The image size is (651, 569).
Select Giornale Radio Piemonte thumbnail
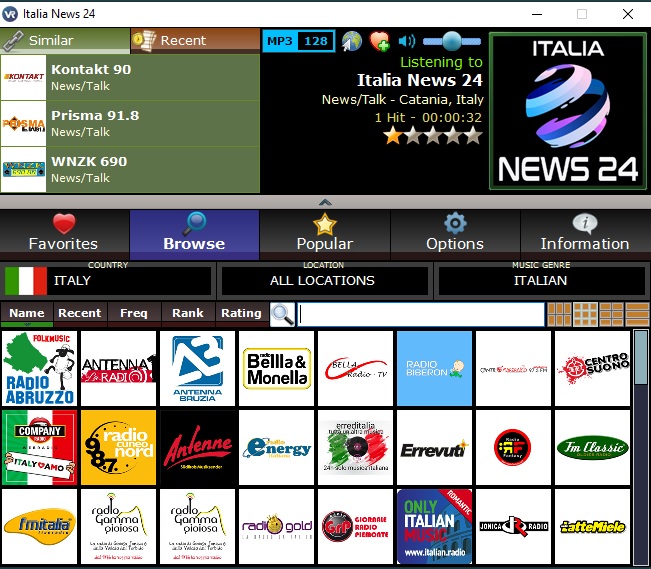click(x=355, y=526)
